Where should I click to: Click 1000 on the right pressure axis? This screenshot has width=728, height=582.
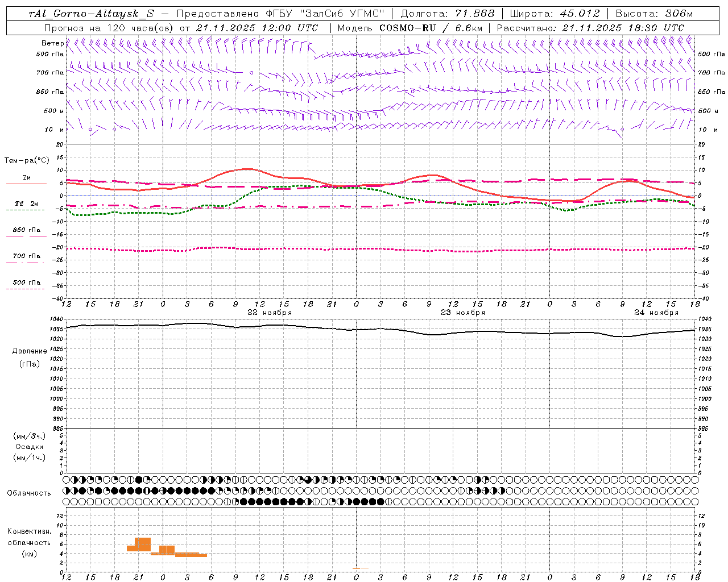[x=705, y=399]
